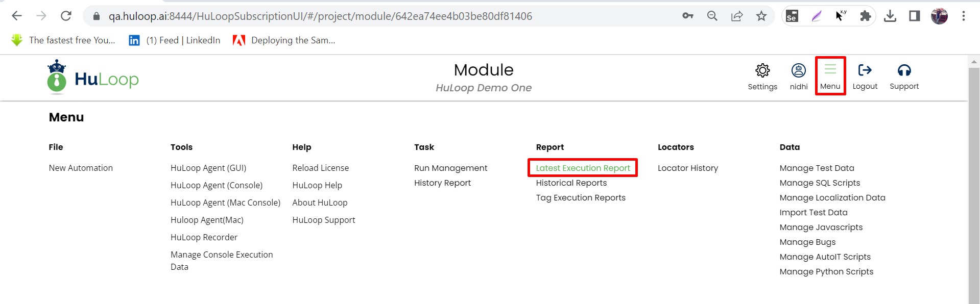
Task: Click HuLoop Recorder in Tools
Action: pos(204,237)
